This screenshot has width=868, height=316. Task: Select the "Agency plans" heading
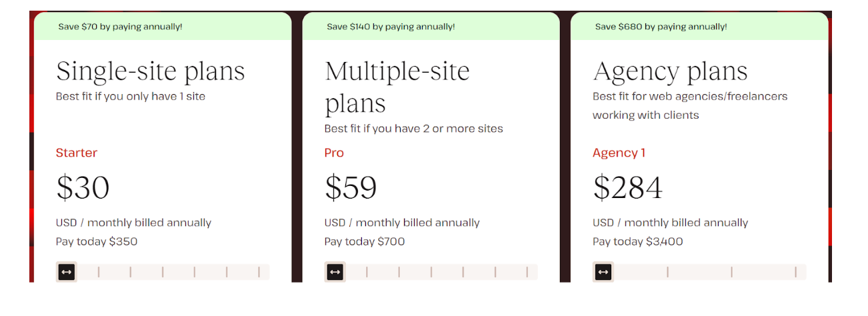[670, 71]
